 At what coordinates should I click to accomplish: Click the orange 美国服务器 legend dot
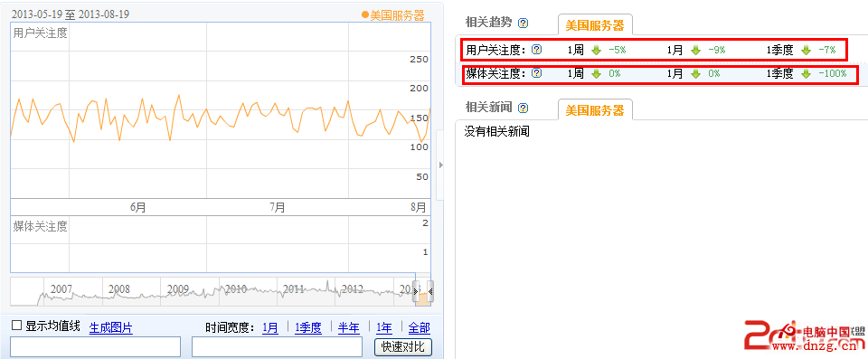365,15
